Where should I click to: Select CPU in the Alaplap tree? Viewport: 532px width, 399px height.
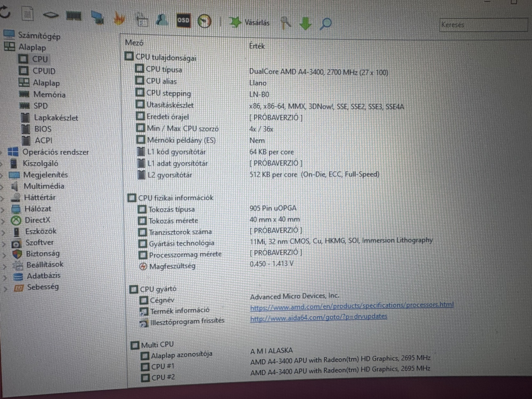40,59
